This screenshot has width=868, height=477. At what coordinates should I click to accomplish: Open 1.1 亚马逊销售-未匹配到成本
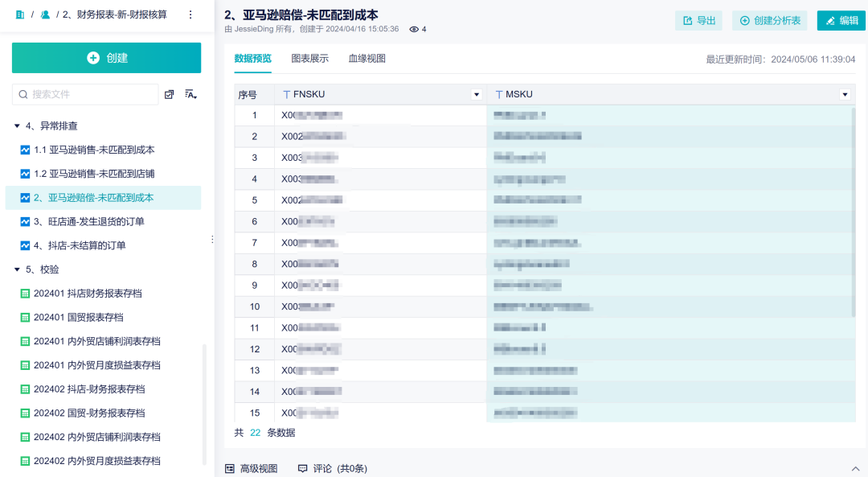tap(94, 150)
